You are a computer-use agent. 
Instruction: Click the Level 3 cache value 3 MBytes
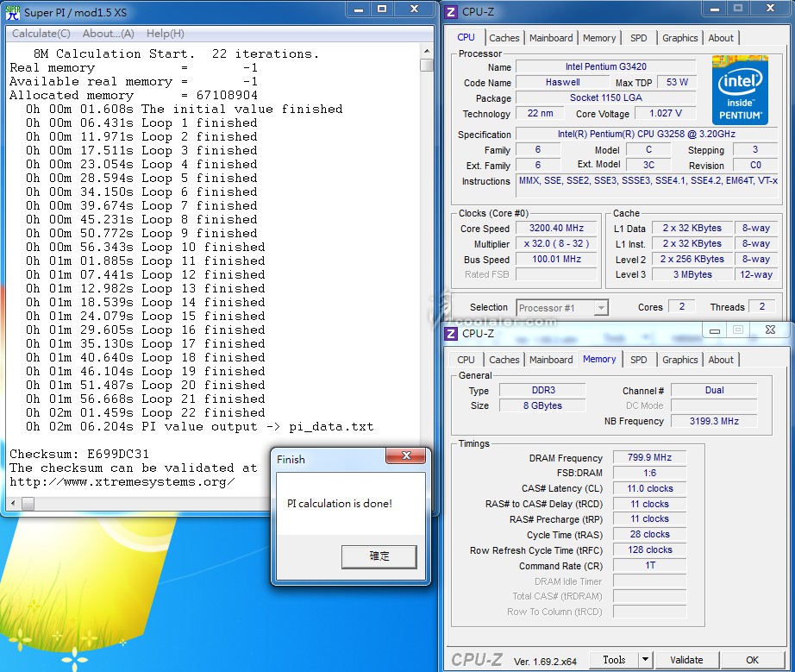[692, 274]
